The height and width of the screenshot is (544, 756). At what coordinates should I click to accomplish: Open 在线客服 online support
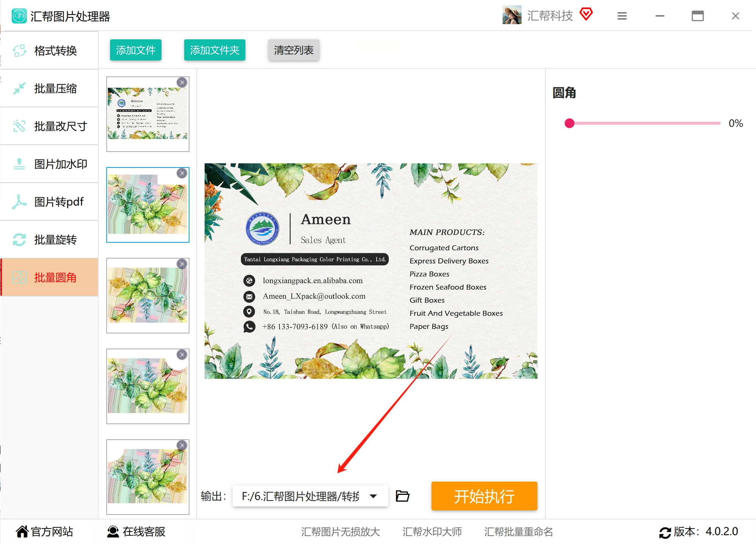click(x=136, y=532)
